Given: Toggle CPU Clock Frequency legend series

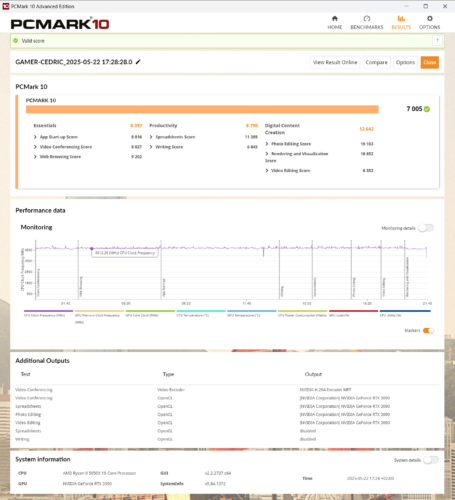Looking at the screenshot, I should (48, 313).
